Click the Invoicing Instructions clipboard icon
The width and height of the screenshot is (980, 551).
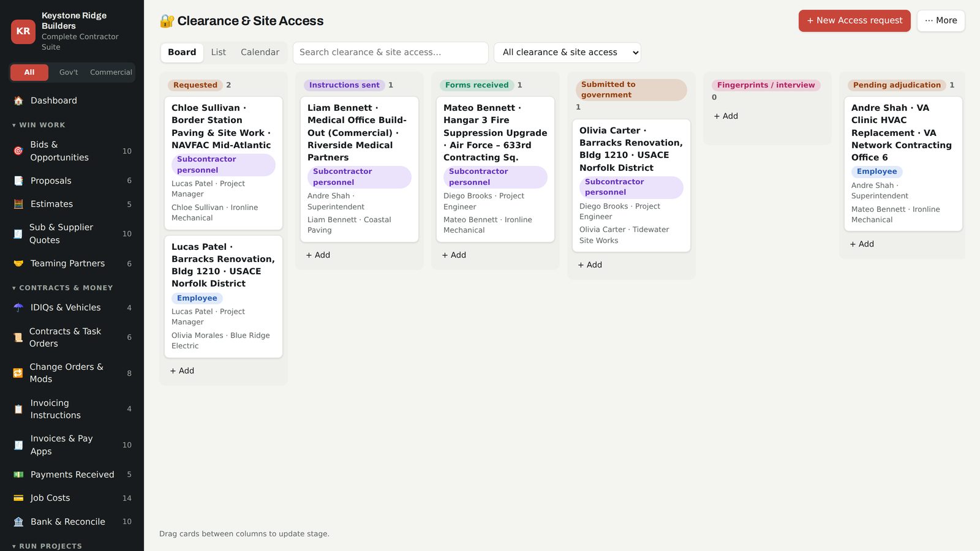click(18, 409)
